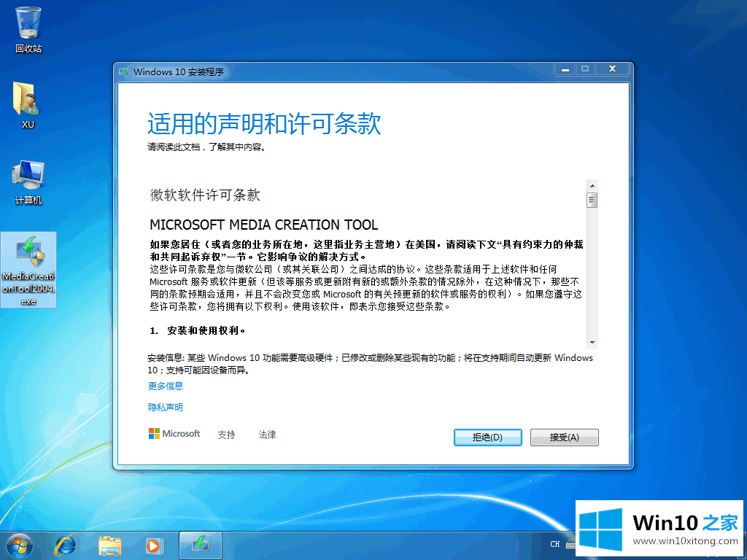
Task: Click the heading 微软软件许可条款
Action: pyautogui.click(x=205, y=195)
